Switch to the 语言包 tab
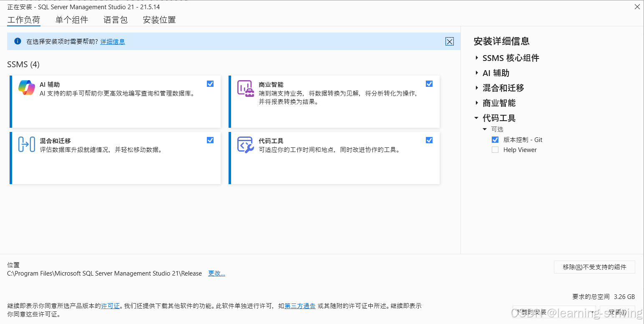 pos(116,20)
